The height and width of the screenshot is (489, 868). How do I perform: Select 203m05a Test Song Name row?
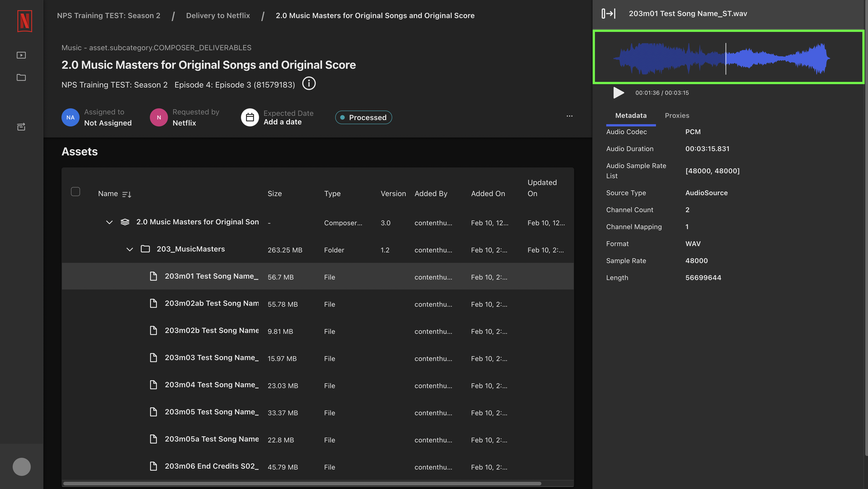click(x=318, y=439)
